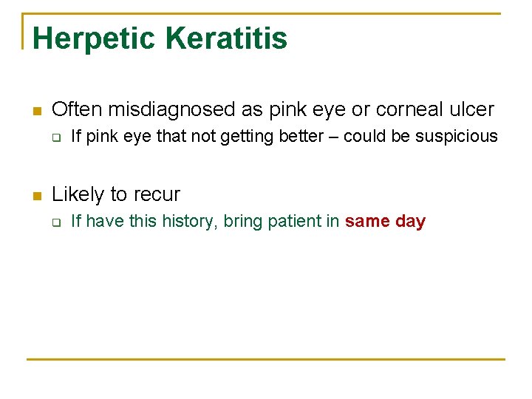Click the word "Keratitis" in the title
The image size is (532, 399).
coord(227,38)
